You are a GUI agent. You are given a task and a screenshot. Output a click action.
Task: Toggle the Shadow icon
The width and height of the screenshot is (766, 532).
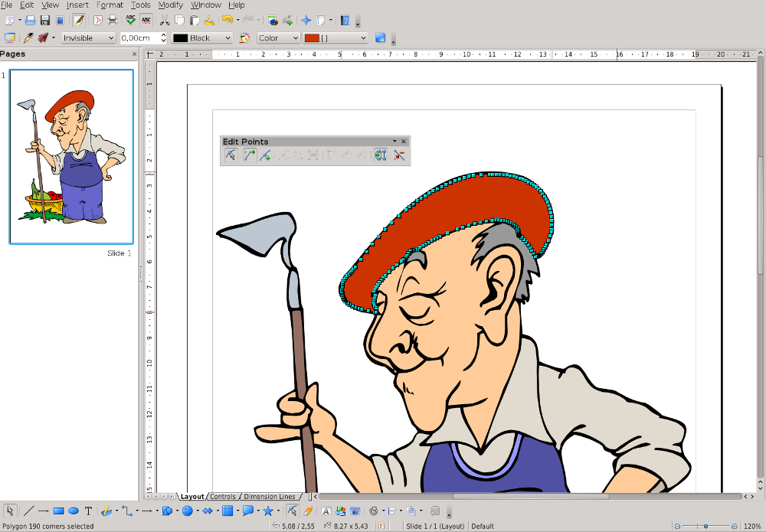(380, 38)
